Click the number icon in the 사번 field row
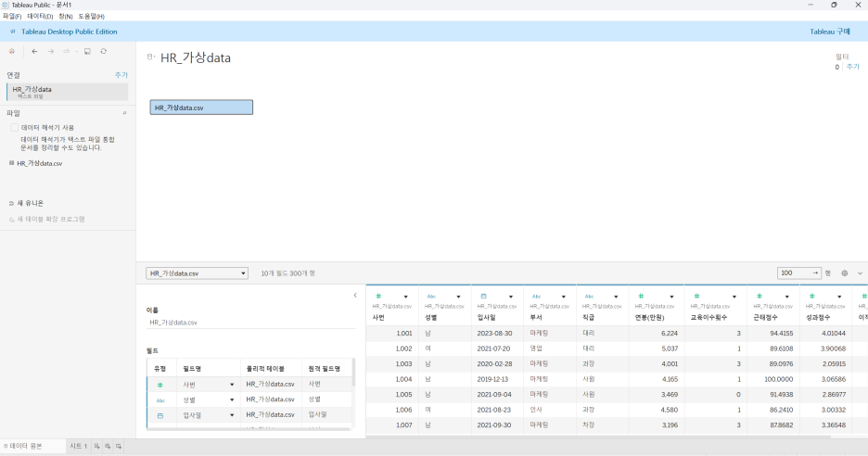The width and height of the screenshot is (868, 456). [x=160, y=385]
